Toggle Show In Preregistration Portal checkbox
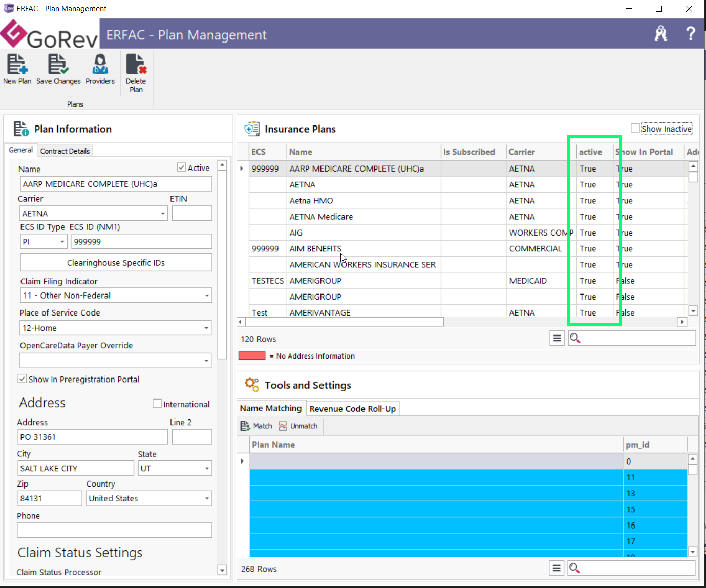Viewport: 706px width, 588px height. [x=22, y=379]
